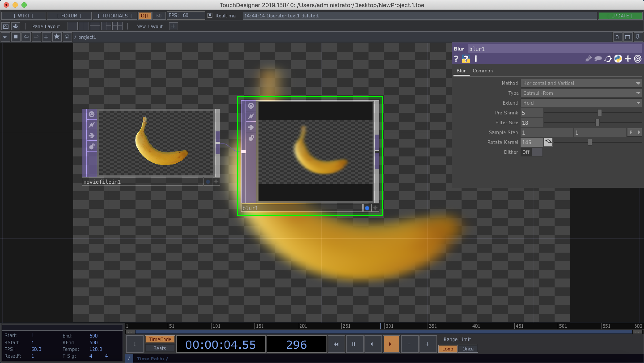Click the Filter Size slider handle
Screen dimensions: 644x363
(x=597, y=122)
